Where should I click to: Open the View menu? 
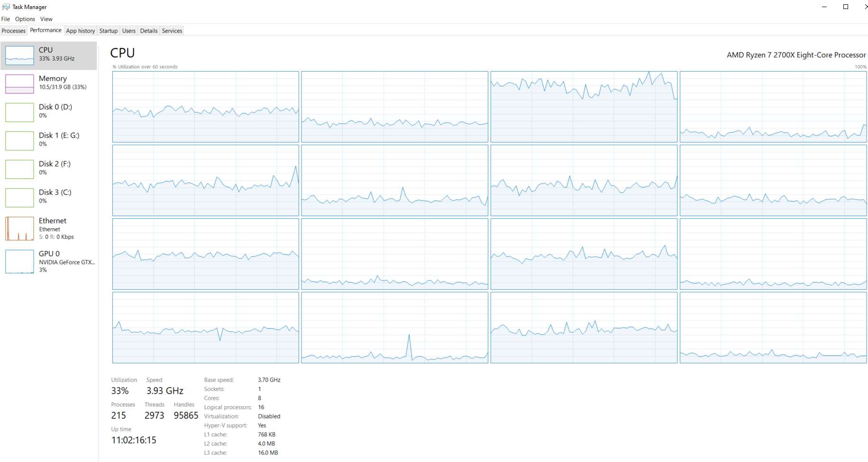click(x=46, y=19)
